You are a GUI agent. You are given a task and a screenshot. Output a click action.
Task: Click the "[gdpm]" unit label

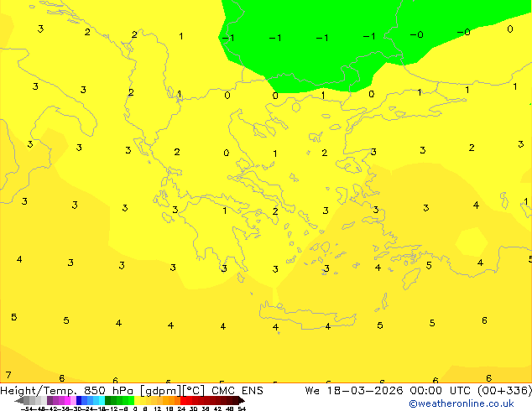[161, 391]
